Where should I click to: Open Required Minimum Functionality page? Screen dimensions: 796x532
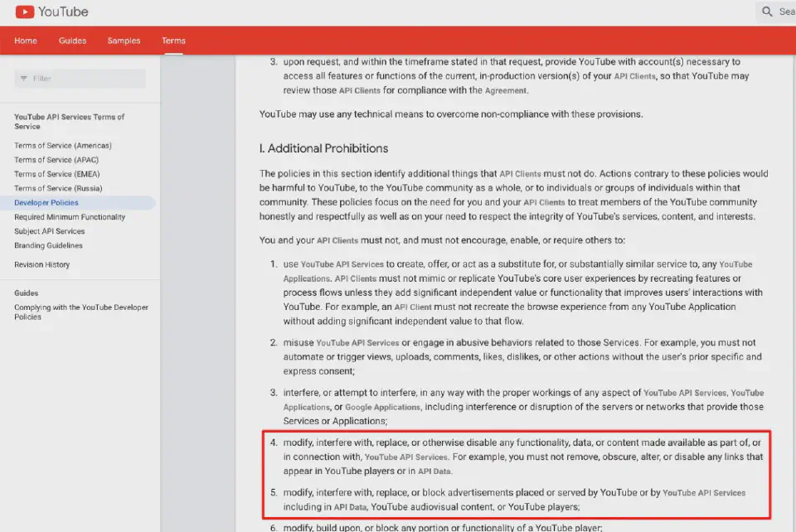point(70,216)
